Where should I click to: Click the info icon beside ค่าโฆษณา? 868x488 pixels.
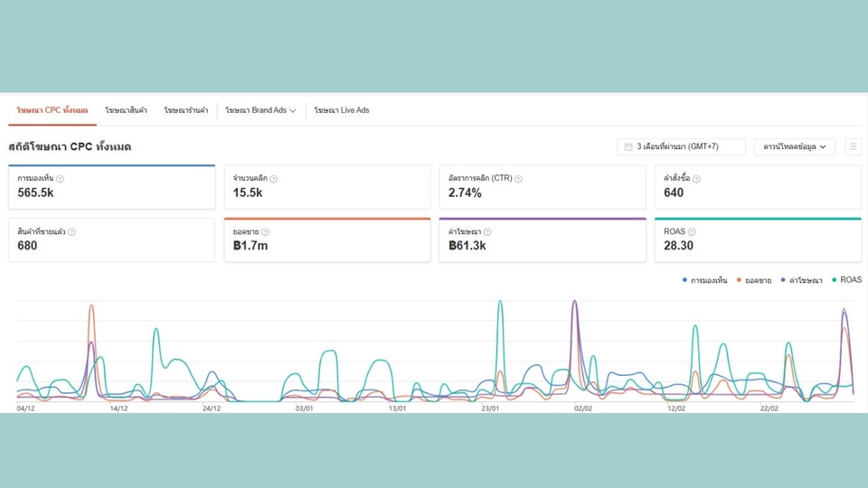coord(487,232)
